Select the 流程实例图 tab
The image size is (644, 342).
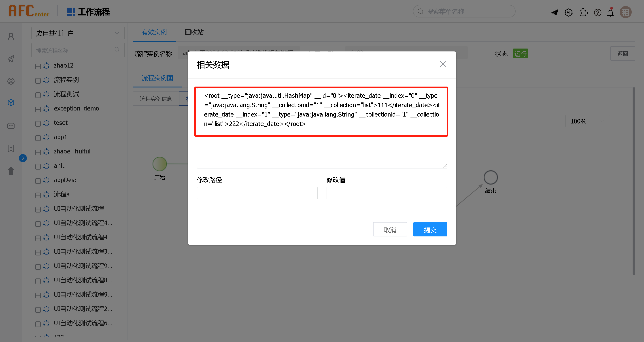[157, 78]
